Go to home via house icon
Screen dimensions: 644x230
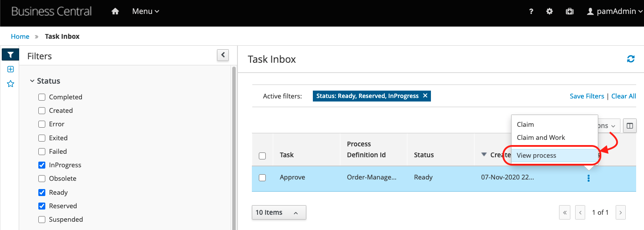[115, 11]
